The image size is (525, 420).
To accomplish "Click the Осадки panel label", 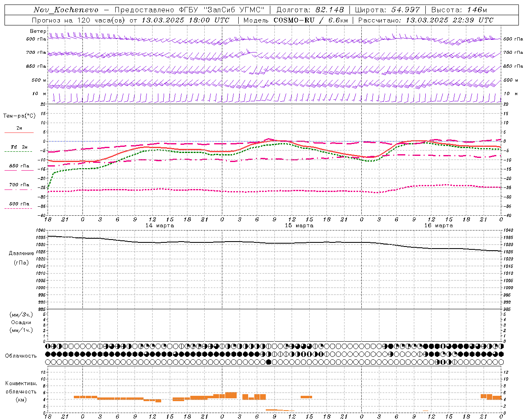I will coord(21,322).
